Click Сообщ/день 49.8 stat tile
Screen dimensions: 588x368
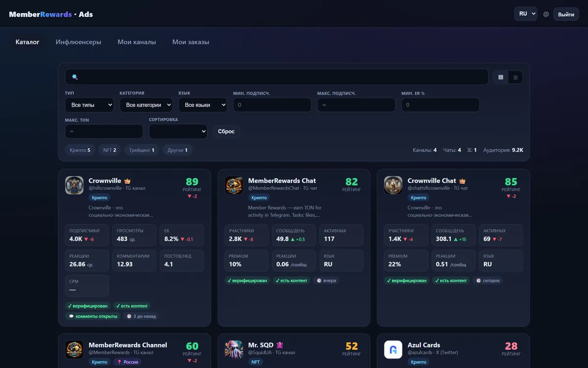pos(294,235)
